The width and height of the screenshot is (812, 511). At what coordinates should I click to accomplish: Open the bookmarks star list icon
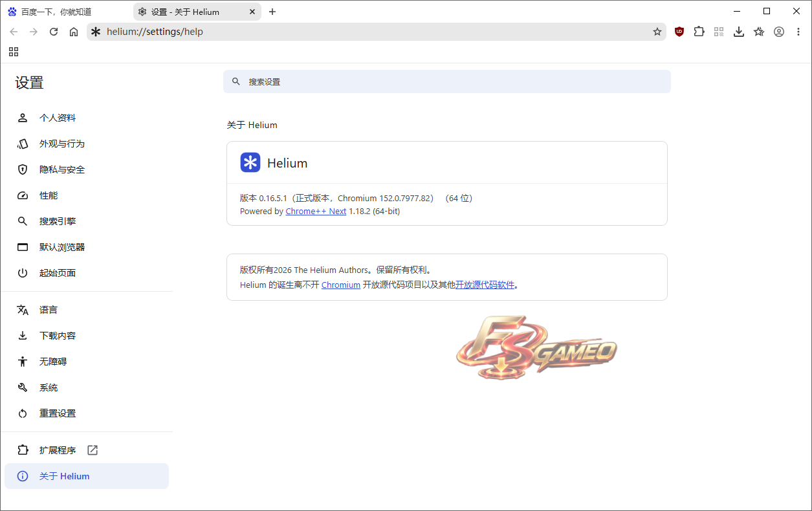[759, 32]
